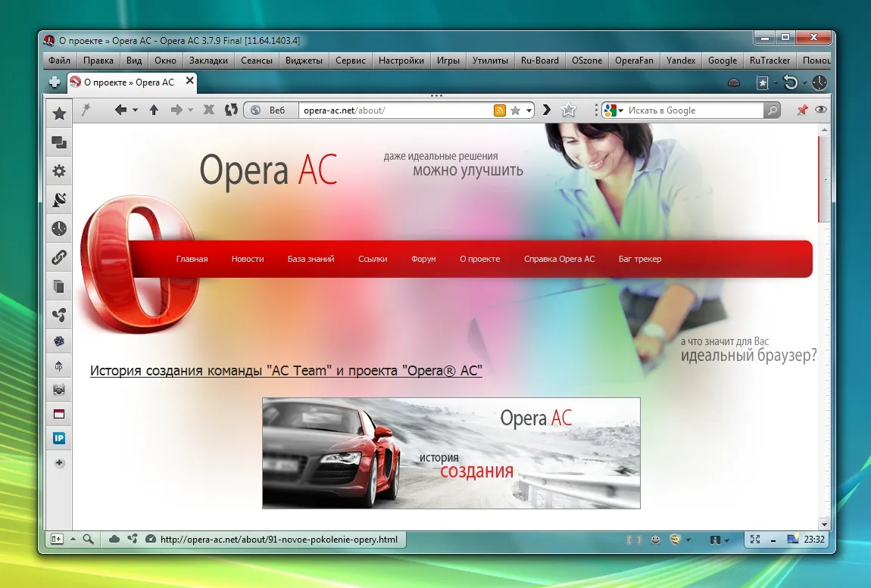Open the История создания команды heading link
871x588 pixels.
tap(286, 371)
